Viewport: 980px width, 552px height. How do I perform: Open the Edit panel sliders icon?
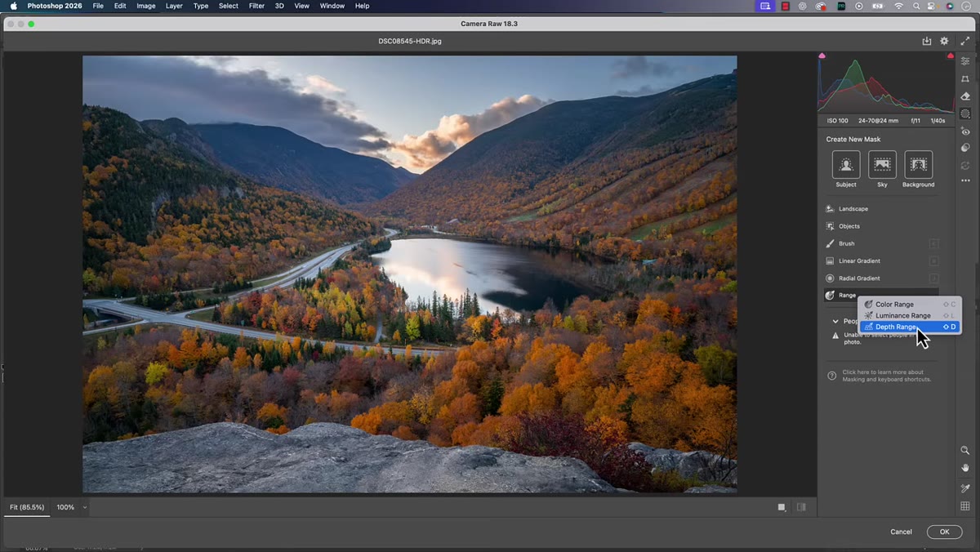(x=965, y=61)
